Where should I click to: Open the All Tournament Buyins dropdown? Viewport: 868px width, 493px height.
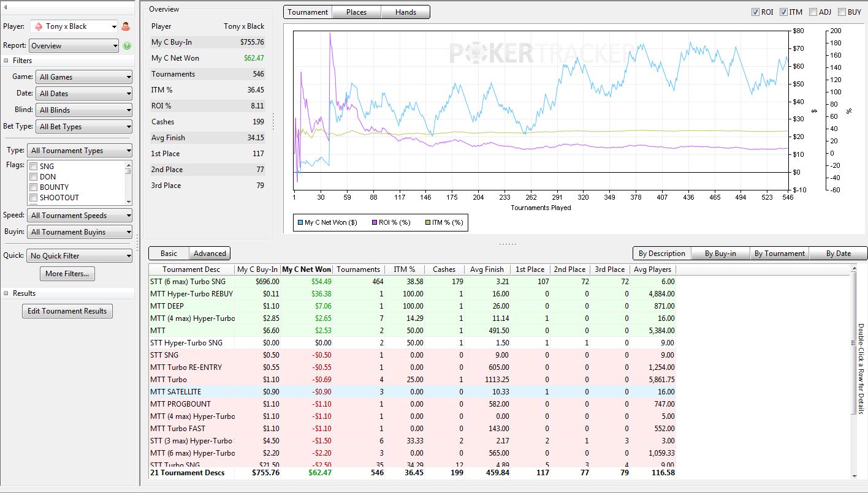pyautogui.click(x=80, y=232)
